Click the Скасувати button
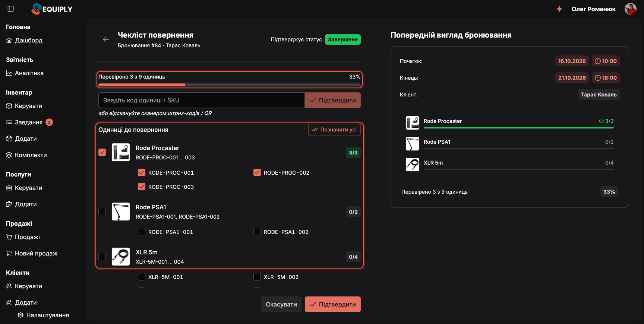The height and width of the screenshot is (324, 644). [x=281, y=304]
